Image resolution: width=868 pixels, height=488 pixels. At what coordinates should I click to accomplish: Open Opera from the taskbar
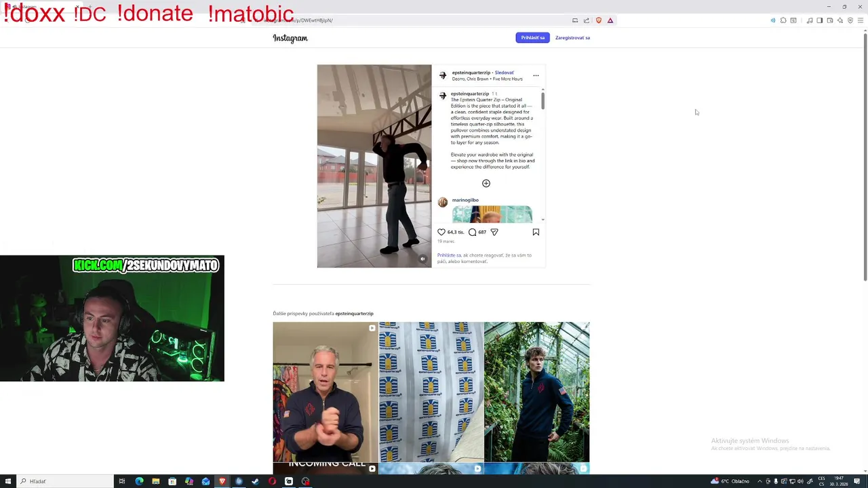(272, 481)
